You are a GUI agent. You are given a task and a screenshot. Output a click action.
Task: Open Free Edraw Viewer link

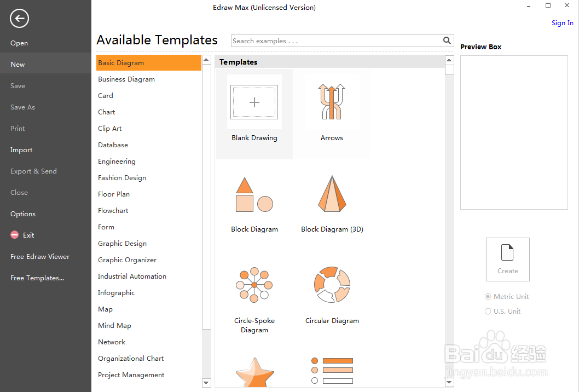click(x=40, y=256)
